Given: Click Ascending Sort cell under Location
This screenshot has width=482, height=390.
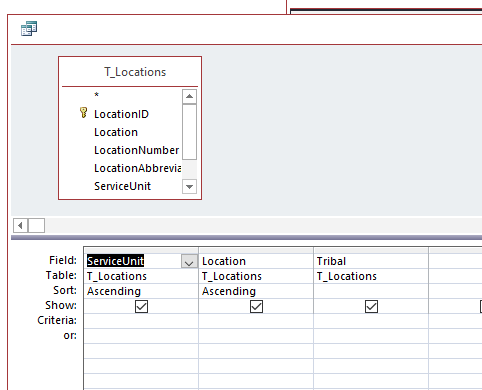Looking at the screenshot, I should point(256,291).
